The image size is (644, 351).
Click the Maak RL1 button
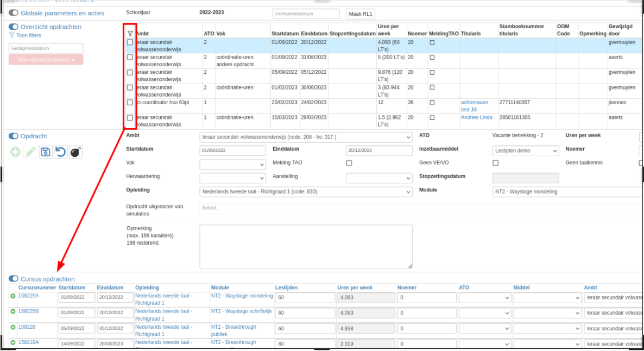pos(361,14)
